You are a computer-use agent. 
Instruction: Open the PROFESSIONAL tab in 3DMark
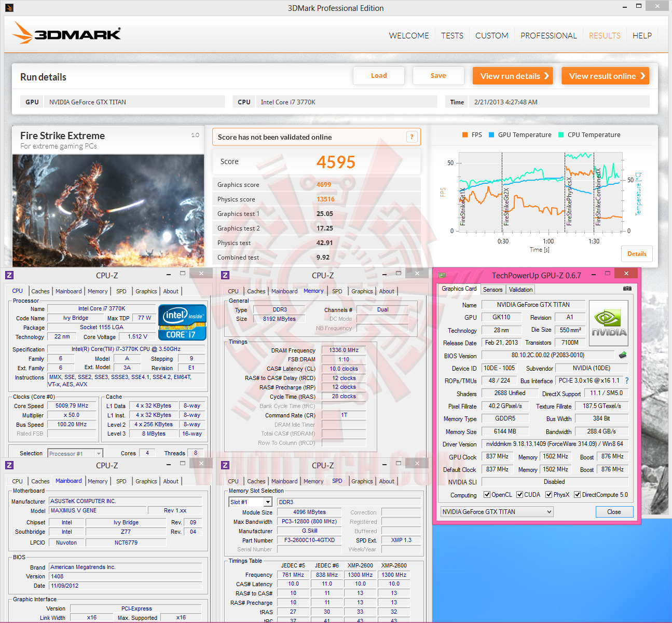click(548, 36)
